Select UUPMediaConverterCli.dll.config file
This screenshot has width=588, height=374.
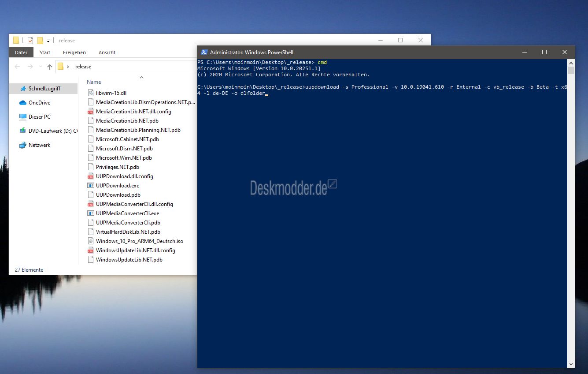134,204
